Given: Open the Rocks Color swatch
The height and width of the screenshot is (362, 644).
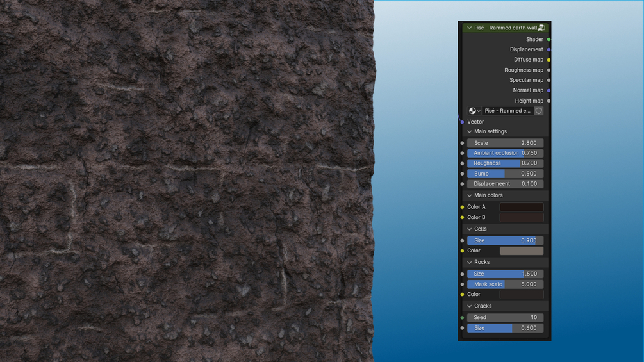Looking at the screenshot, I should 522,295.
